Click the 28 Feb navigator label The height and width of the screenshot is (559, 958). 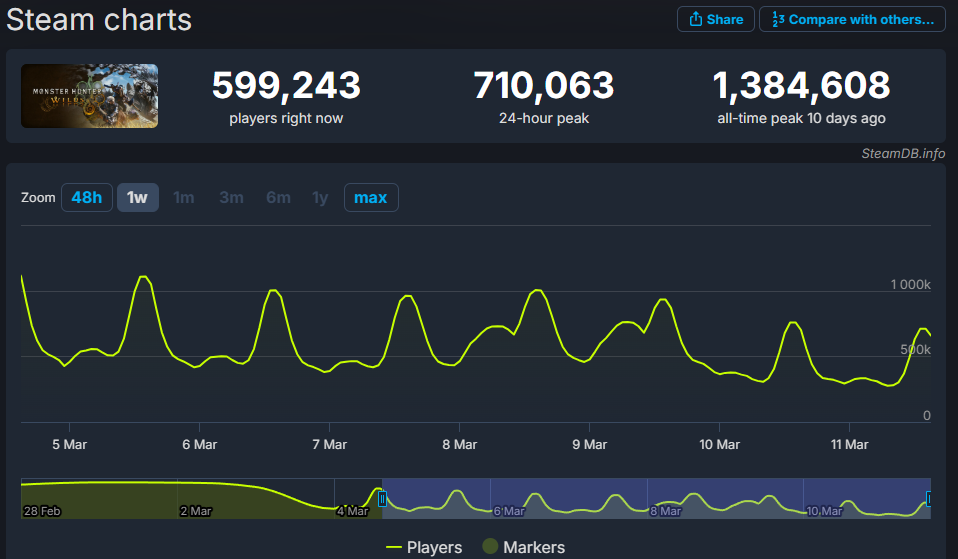click(42, 511)
